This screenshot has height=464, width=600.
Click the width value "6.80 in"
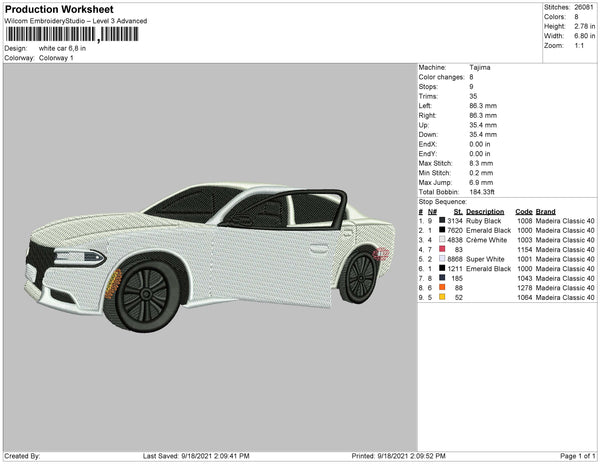coord(585,36)
